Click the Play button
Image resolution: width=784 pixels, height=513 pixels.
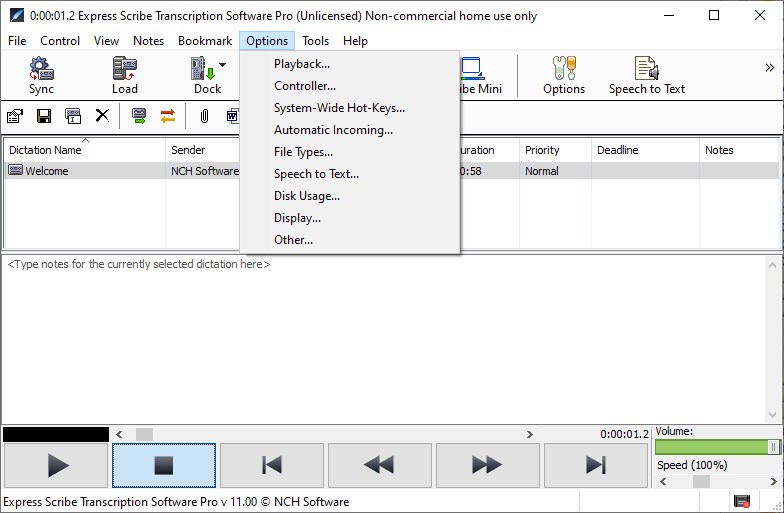[56, 465]
